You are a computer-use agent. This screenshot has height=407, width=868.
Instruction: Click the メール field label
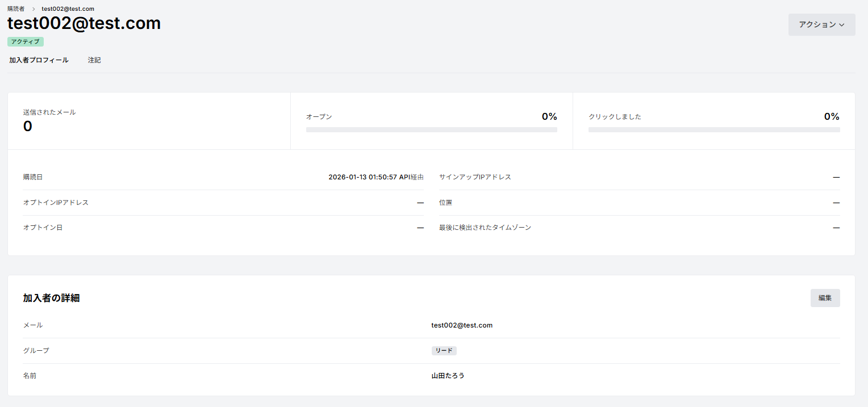[x=33, y=325]
